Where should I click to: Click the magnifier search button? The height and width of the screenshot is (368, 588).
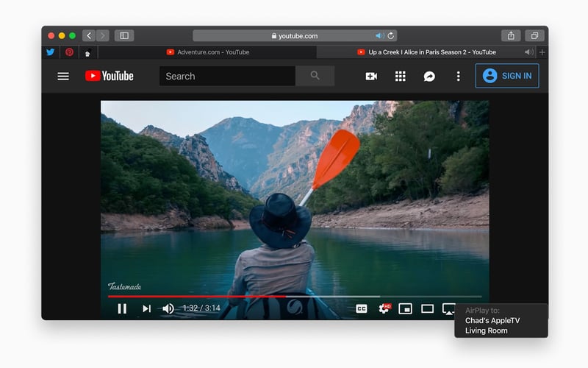tap(315, 76)
